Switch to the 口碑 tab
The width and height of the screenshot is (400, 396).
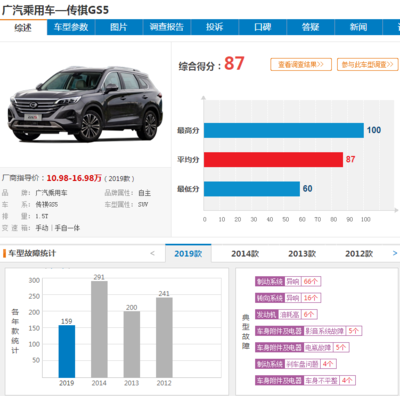pos(262,27)
